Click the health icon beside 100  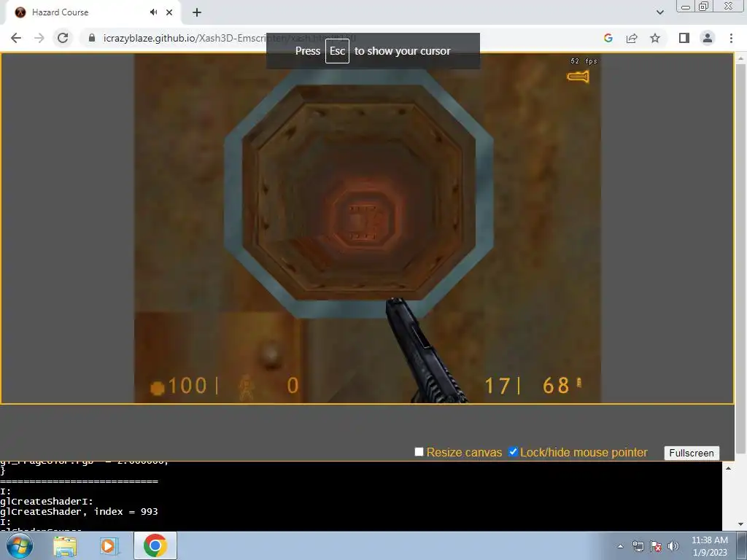click(158, 388)
